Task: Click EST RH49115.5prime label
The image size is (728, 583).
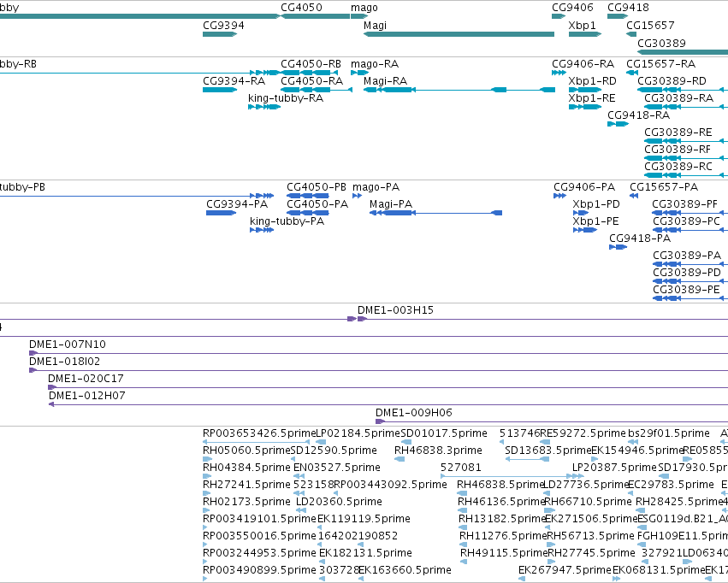Action: (x=504, y=553)
